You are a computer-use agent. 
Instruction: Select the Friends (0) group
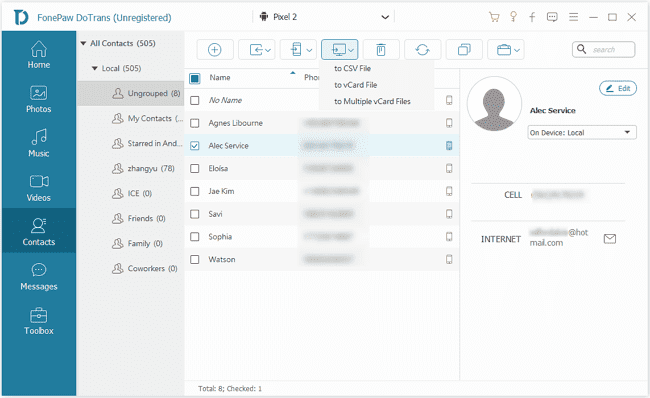coord(130,218)
